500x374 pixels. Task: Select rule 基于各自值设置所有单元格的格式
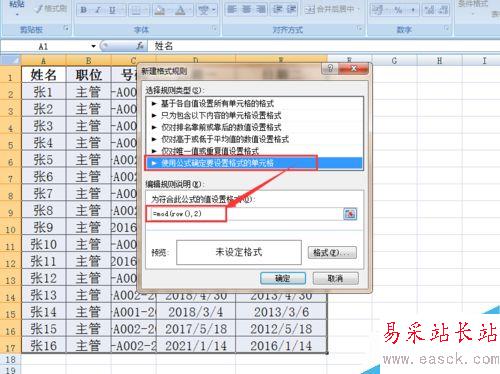(217, 103)
